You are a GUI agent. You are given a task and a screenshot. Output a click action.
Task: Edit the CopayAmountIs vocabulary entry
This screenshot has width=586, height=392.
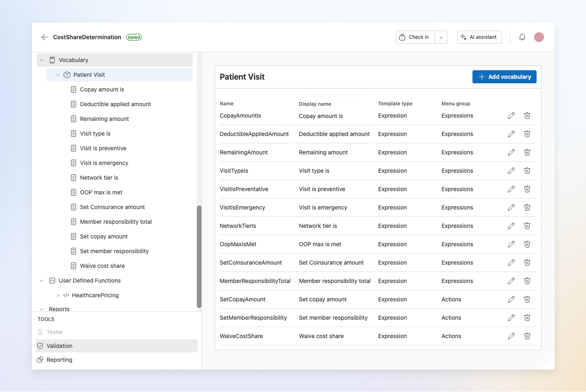coord(511,116)
